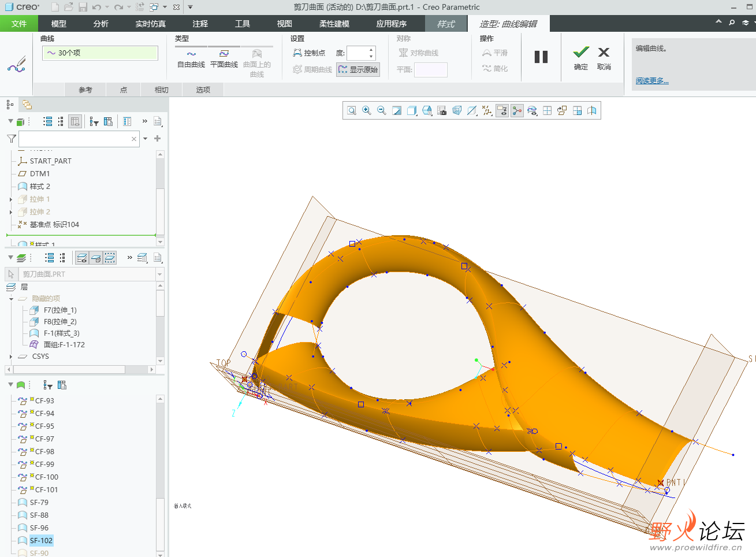Click the Regenerate icon in quick access bar

(140, 7)
